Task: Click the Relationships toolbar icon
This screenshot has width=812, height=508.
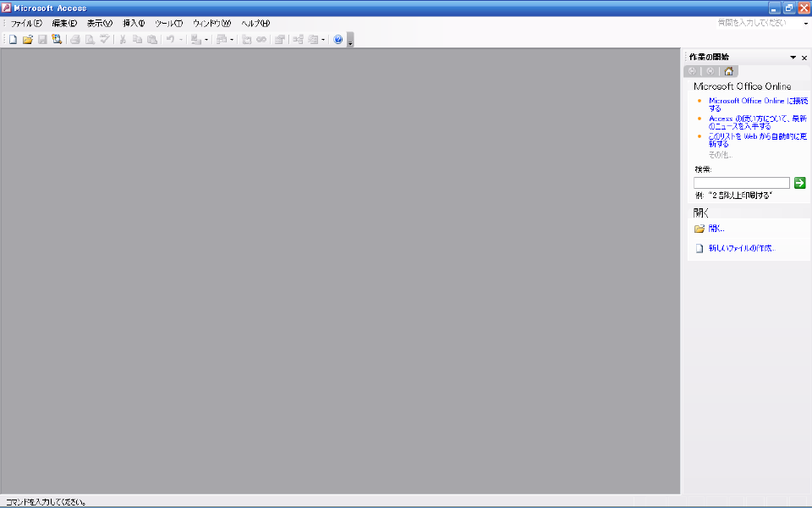Action: 299,40
